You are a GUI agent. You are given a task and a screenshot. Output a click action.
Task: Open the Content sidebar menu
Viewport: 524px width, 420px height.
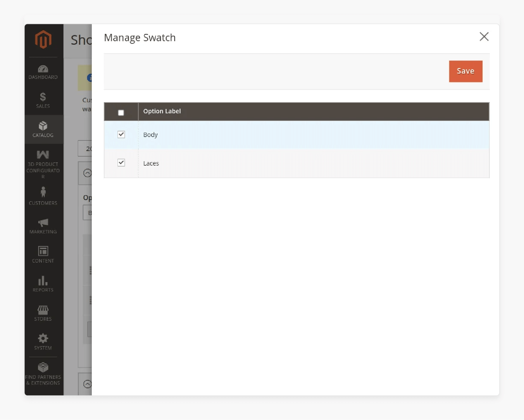coord(43,255)
